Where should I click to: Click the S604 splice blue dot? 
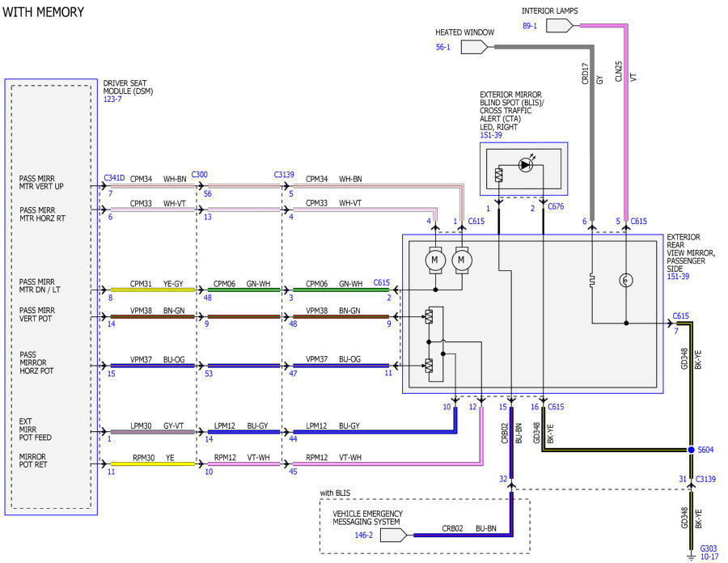pos(691,450)
